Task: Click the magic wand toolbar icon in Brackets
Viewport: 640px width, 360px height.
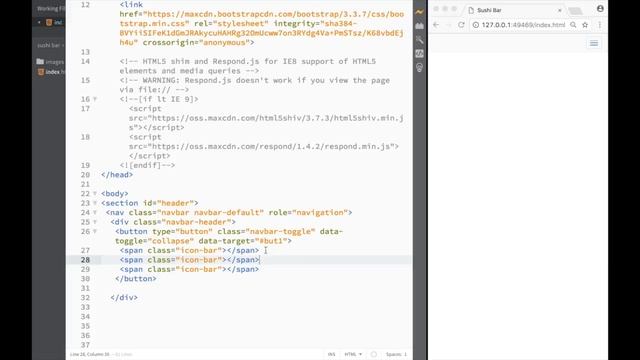Action: tap(419, 40)
